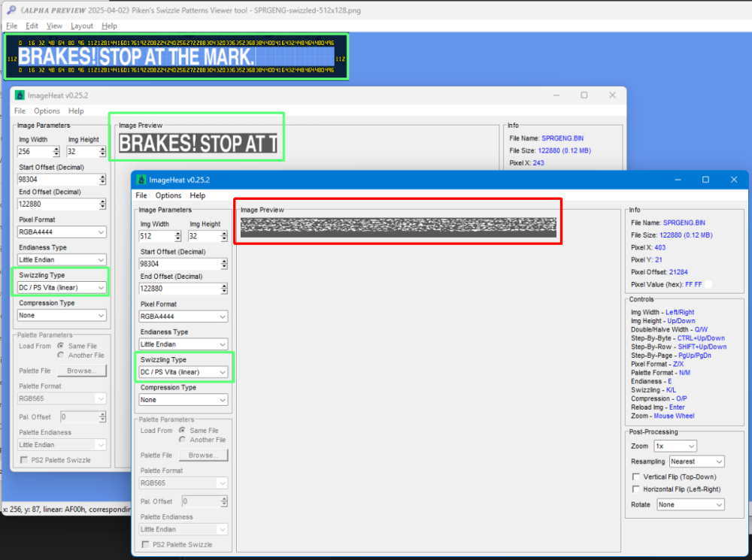Image resolution: width=752 pixels, height=560 pixels.
Task: Toggle PS2 Palette Swizzle in back ImageHeat window
Action: tap(24, 460)
